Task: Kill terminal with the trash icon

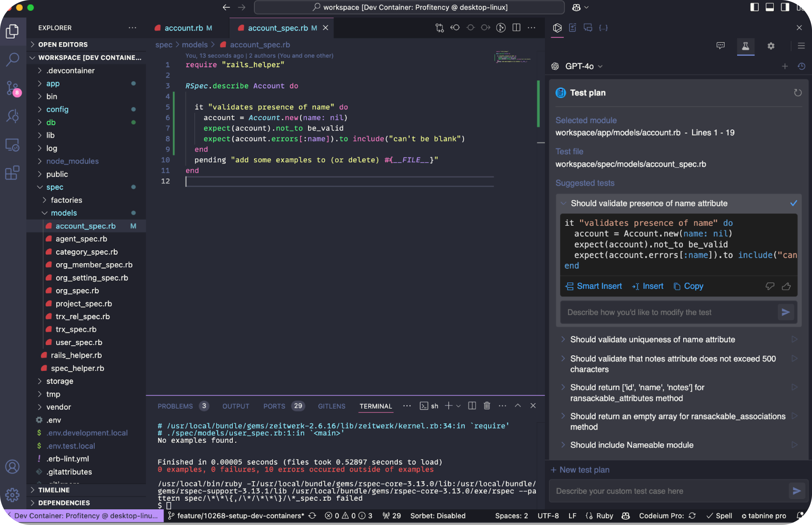Action: [x=487, y=406]
